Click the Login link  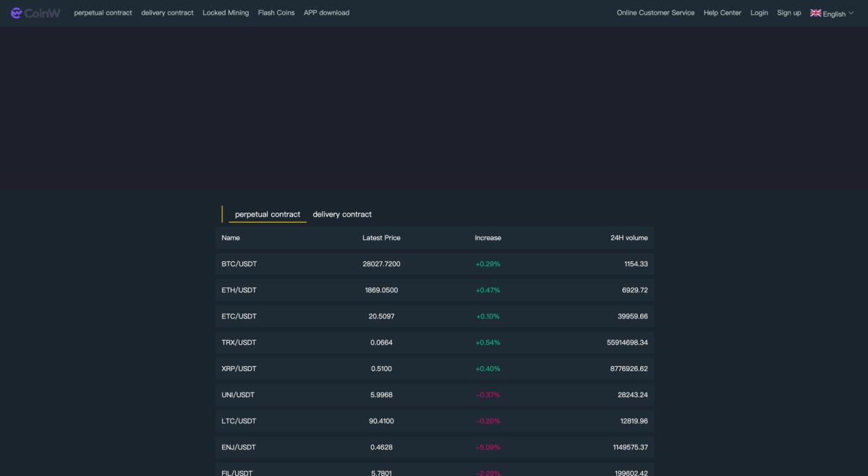[759, 12]
